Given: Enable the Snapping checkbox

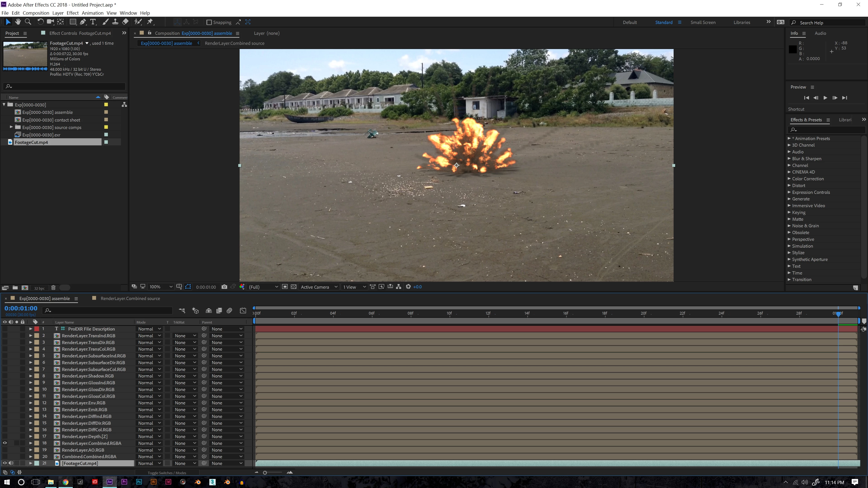Looking at the screenshot, I should (209, 22).
